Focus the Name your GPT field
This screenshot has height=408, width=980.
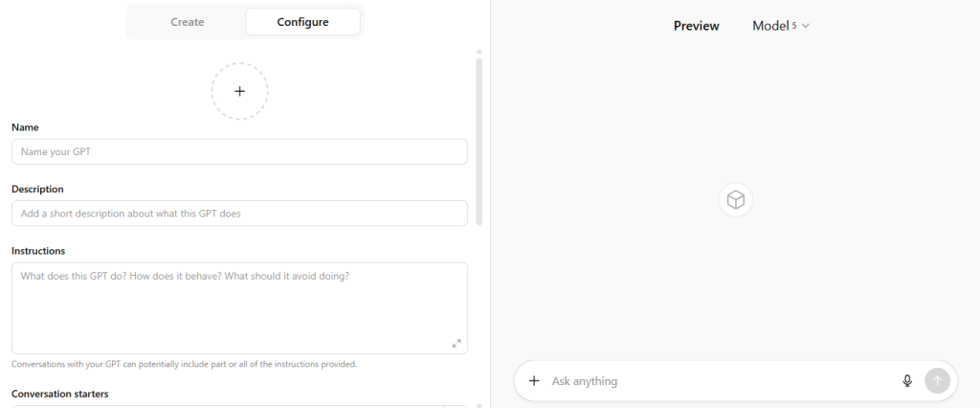point(239,151)
